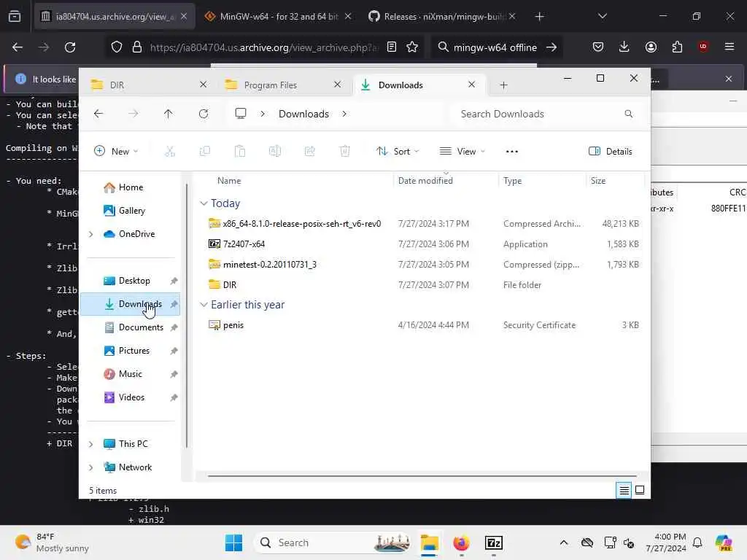Open the View dropdown
This screenshot has width=747, height=560.
(x=462, y=152)
